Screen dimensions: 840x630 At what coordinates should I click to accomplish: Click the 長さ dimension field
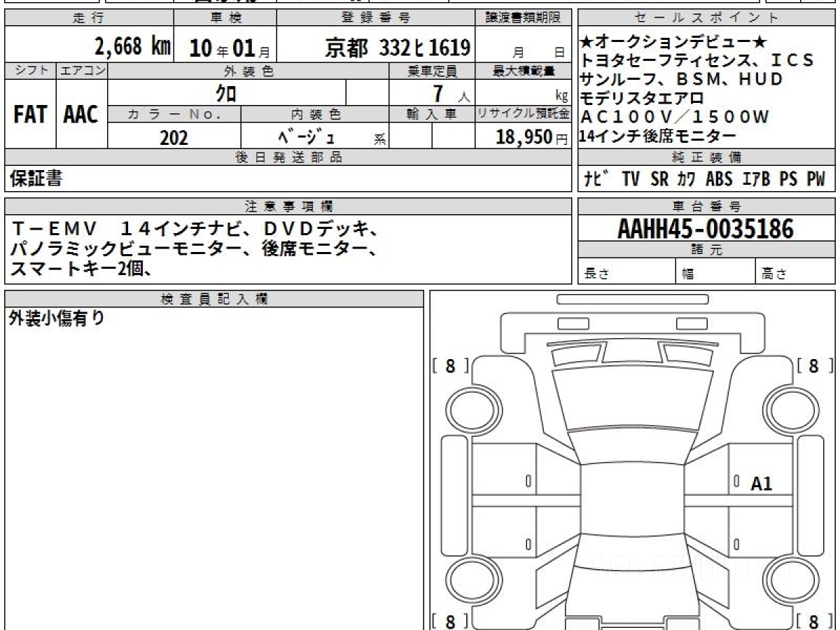(x=627, y=272)
